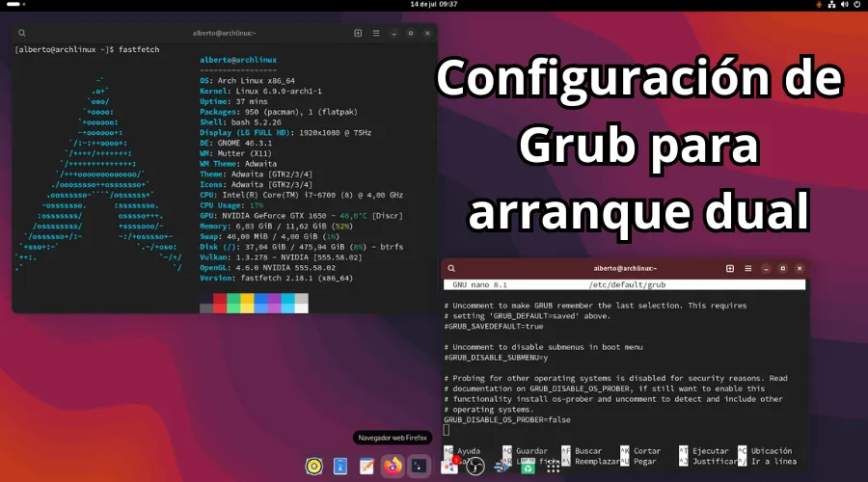Viewport: 868px width, 482px height.
Task: Maximize the nano terminal window
Action: tap(783, 268)
